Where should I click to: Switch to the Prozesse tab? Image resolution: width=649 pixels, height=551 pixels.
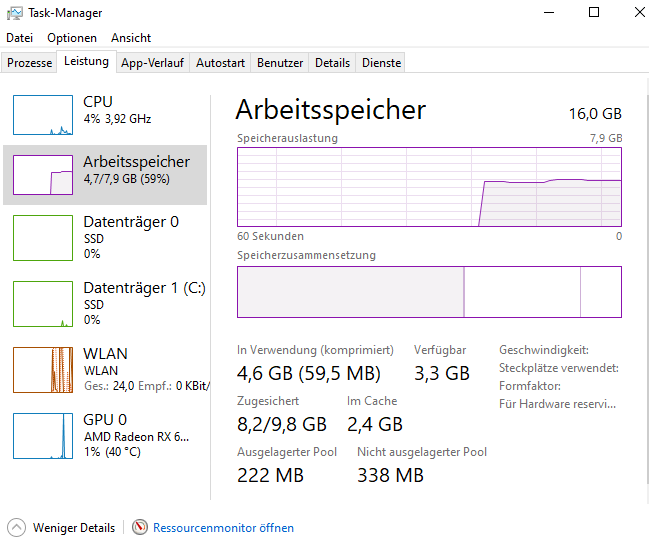pos(29,63)
